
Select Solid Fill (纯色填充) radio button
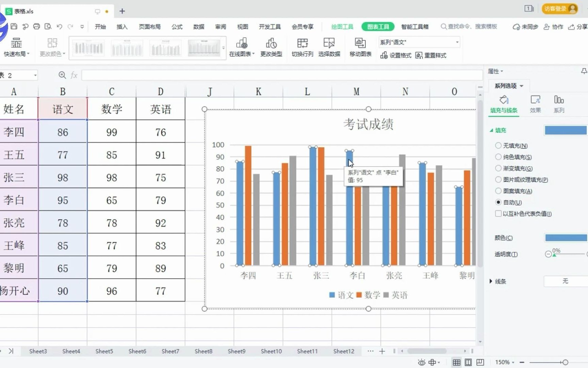click(x=498, y=157)
